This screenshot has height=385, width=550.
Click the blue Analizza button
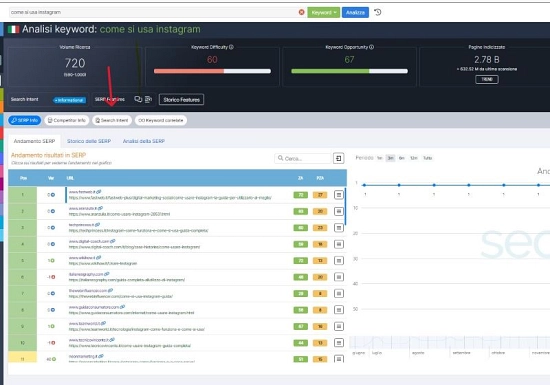tap(355, 13)
